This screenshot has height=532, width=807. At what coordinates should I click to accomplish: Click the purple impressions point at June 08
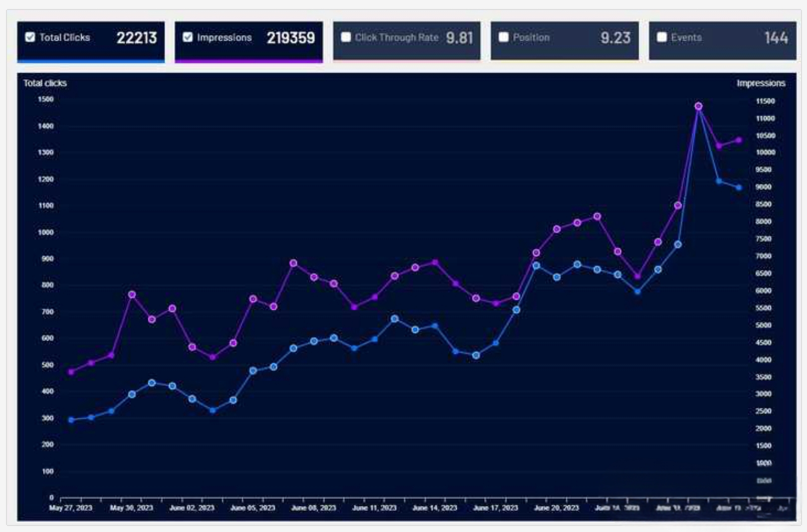(314, 277)
